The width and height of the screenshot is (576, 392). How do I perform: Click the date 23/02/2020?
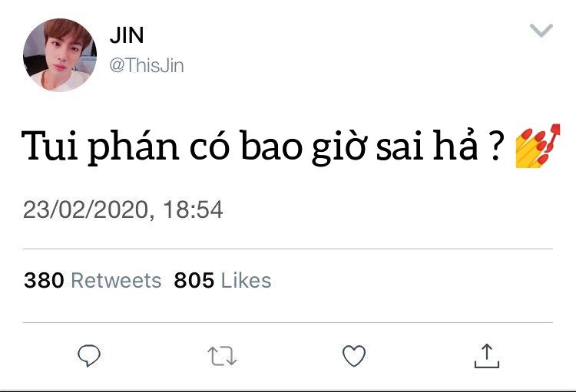(x=85, y=209)
